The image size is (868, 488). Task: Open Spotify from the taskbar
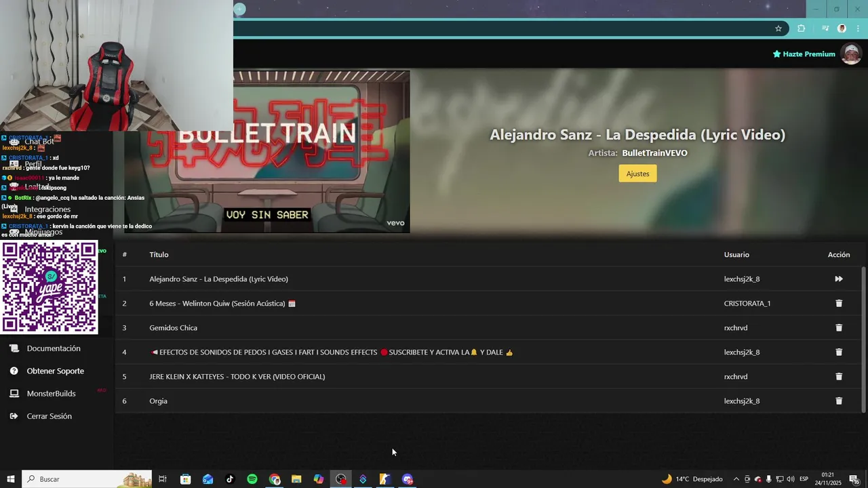click(252, 479)
